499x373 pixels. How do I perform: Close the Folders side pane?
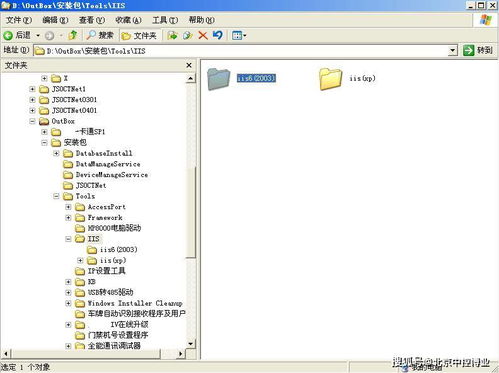[x=189, y=65]
